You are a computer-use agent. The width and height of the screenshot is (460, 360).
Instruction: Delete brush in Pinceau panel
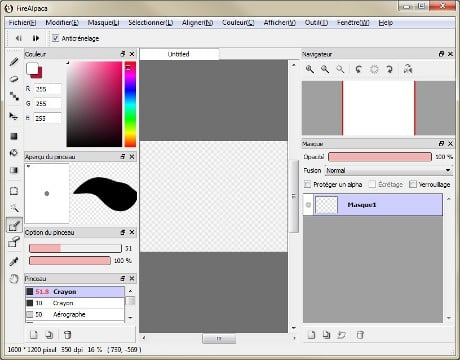point(67,334)
